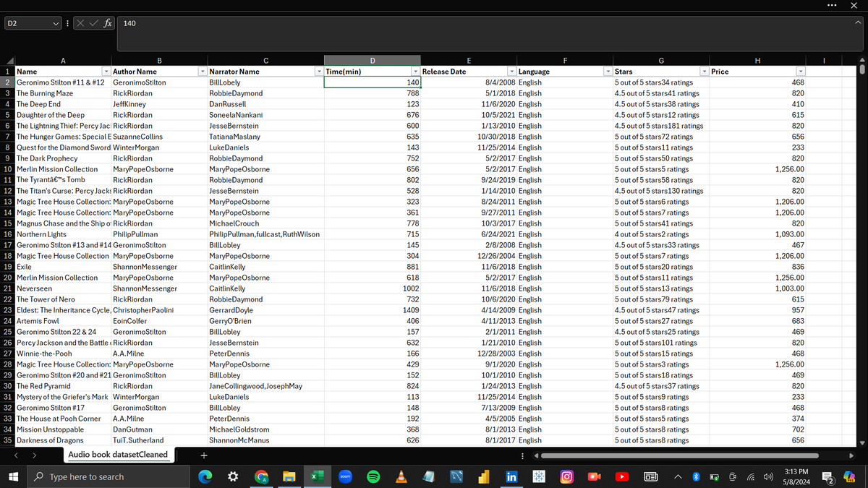Open the ribbon display options ellipsis
868x488 pixels.
[x=833, y=4]
